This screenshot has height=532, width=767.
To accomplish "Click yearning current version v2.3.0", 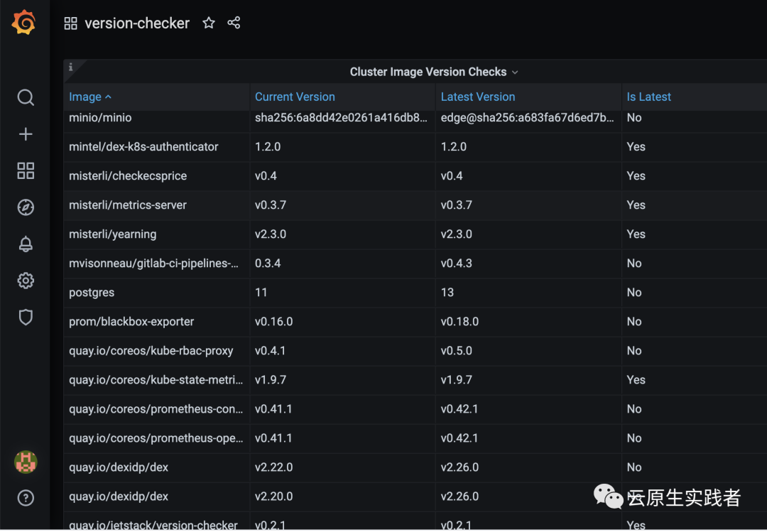I will tap(271, 234).
